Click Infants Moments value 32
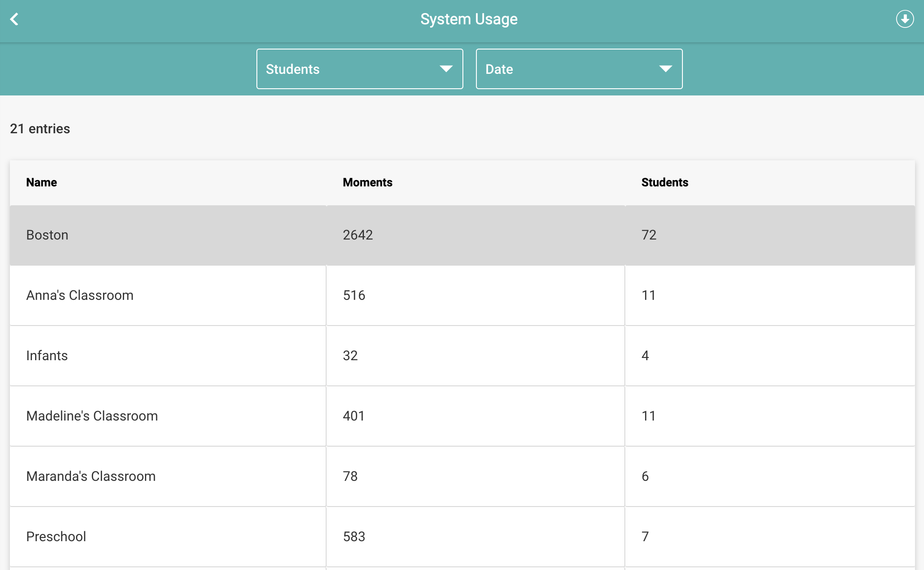The width and height of the screenshot is (924, 570). point(350,356)
